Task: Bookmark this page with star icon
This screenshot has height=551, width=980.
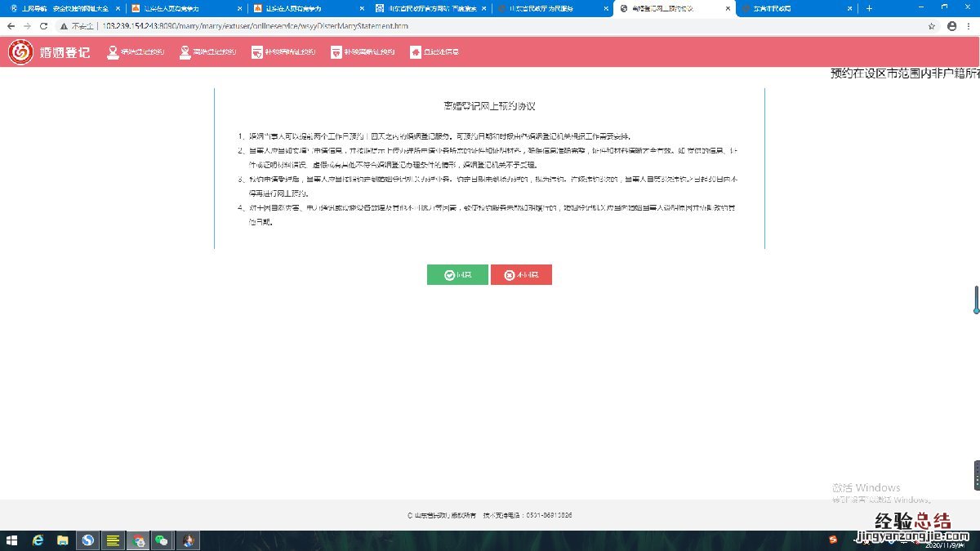Action: pos(932,26)
